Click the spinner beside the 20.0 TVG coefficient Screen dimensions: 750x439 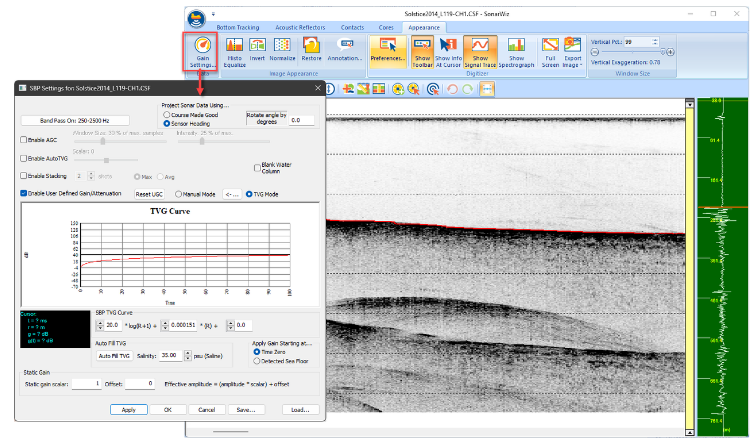click(100, 325)
